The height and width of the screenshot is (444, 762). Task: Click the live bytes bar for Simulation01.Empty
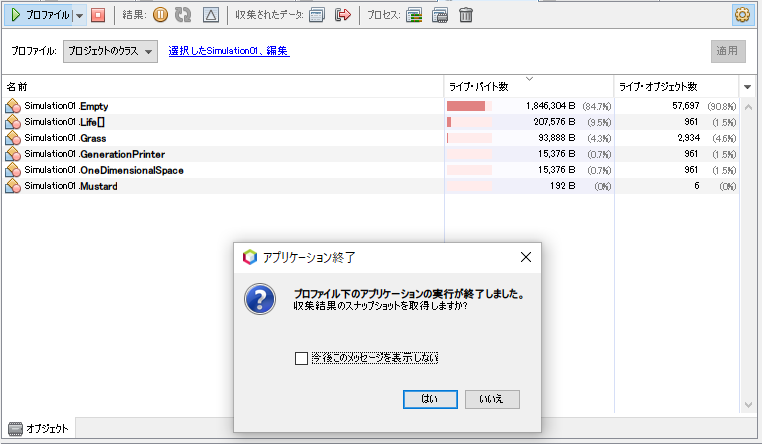pyautogui.click(x=469, y=106)
